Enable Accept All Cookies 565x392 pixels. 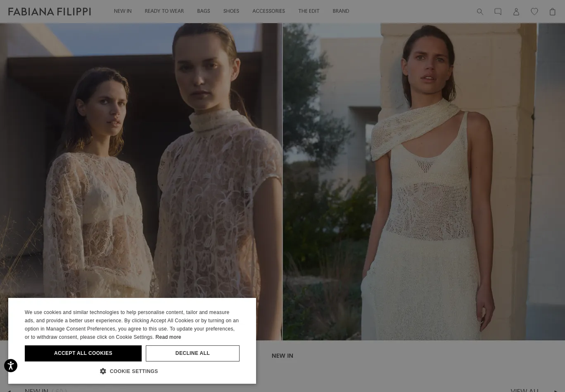pos(83,353)
